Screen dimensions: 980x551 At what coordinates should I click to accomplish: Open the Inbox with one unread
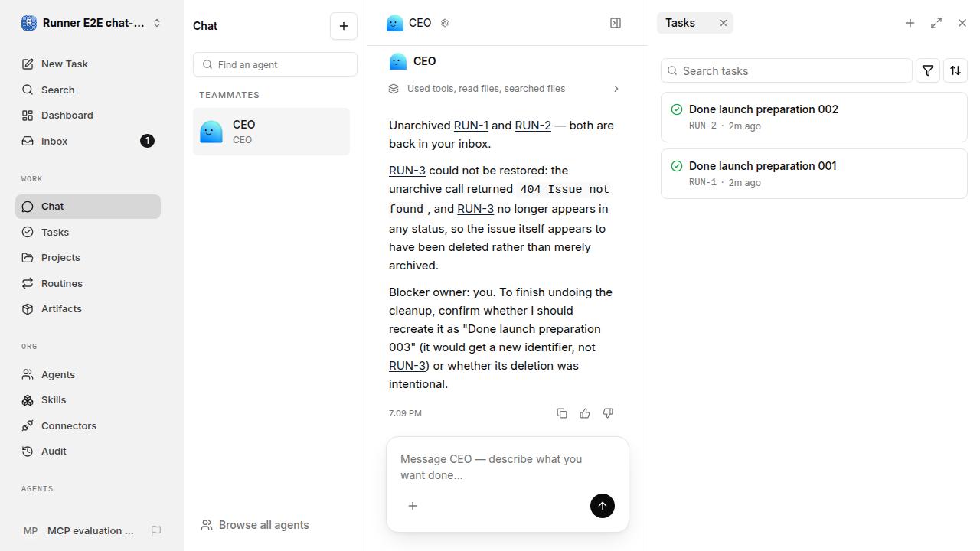tap(88, 141)
